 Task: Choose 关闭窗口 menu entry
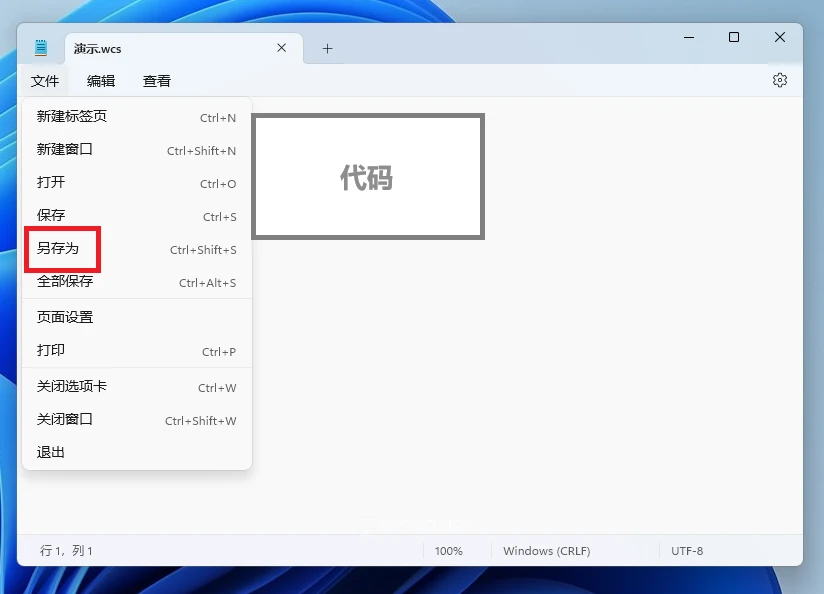click(x=137, y=420)
